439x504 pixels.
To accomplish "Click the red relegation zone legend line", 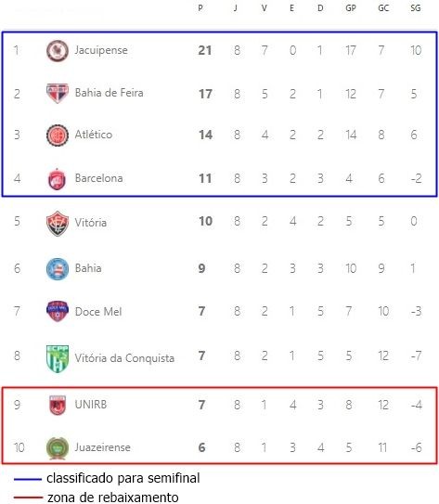I will click(x=28, y=498).
